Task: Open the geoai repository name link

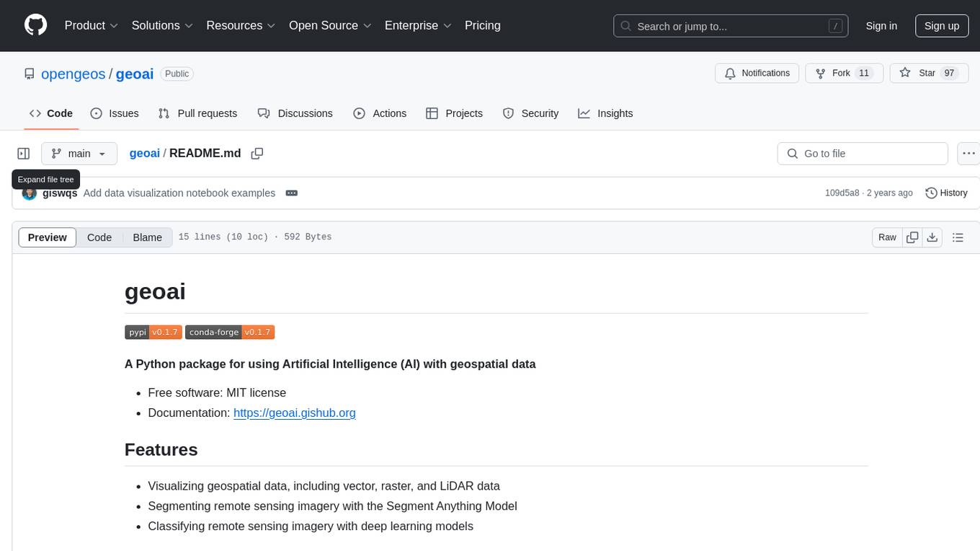Action: (135, 74)
